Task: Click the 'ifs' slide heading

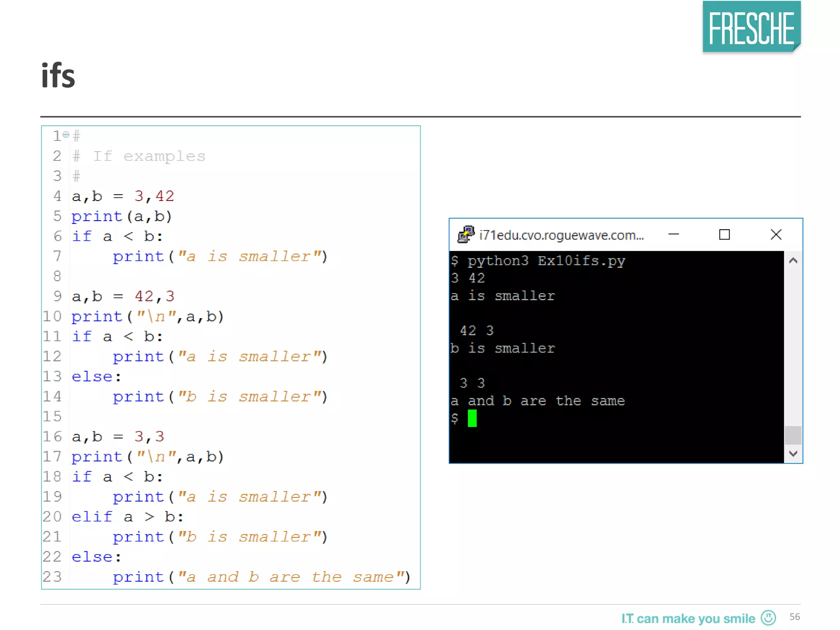Action: coord(58,76)
